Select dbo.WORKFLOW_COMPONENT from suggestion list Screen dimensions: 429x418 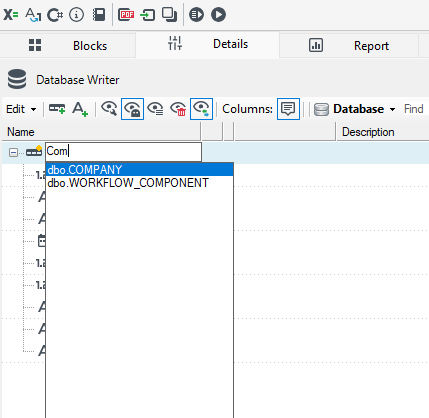click(x=139, y=183)
